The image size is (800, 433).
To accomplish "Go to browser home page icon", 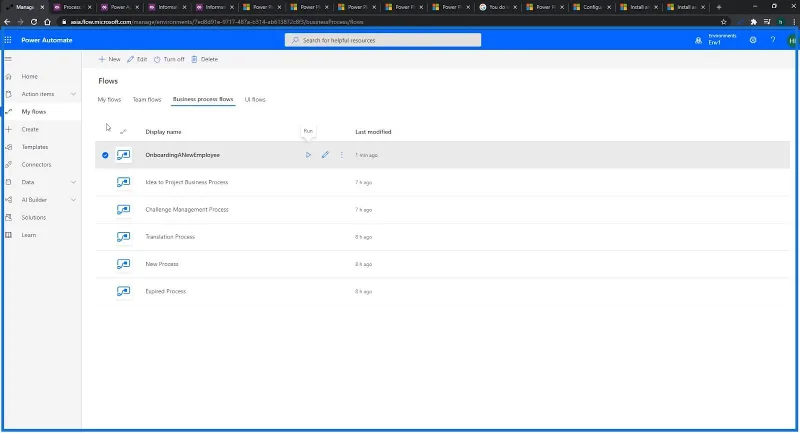I will pyautogui.click(x=47, y=22).
